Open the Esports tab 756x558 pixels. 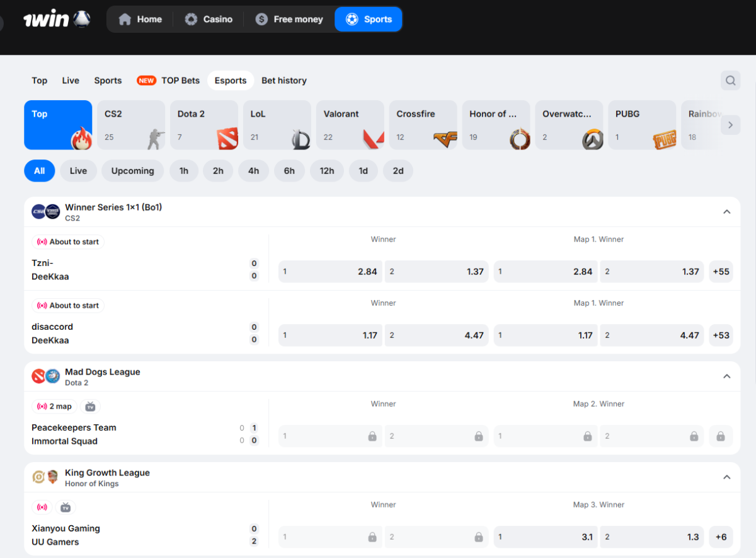(x=231, y=81)
